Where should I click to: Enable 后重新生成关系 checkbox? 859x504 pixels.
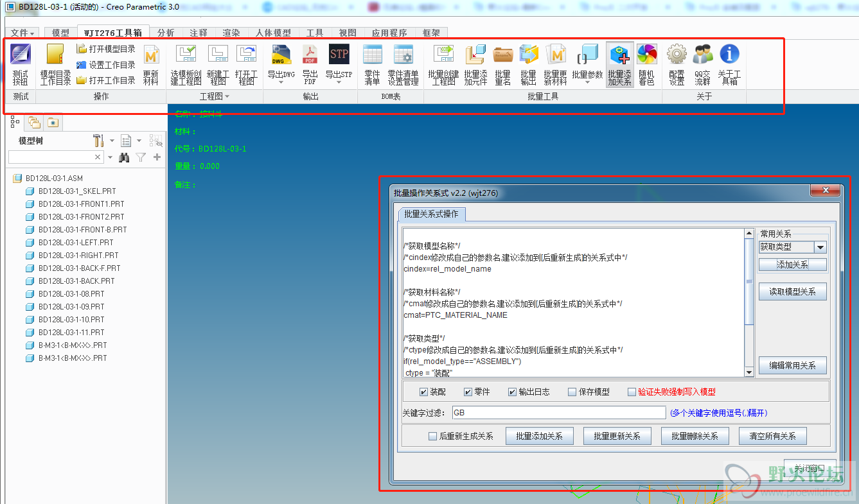point(432,437)
